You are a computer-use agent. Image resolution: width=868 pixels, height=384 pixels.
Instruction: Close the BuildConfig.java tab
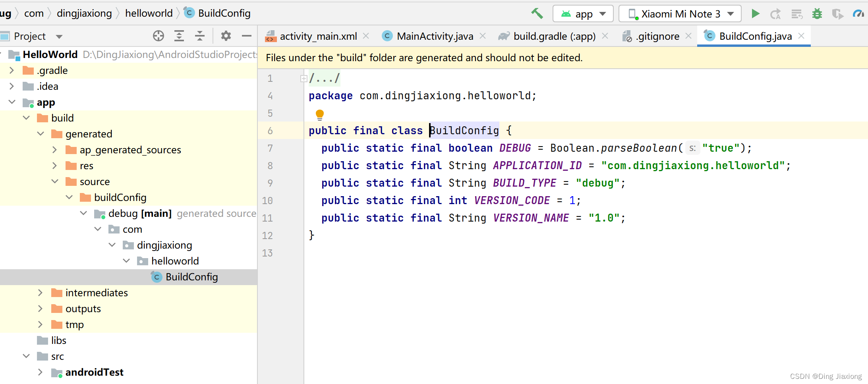coord(801,36)
